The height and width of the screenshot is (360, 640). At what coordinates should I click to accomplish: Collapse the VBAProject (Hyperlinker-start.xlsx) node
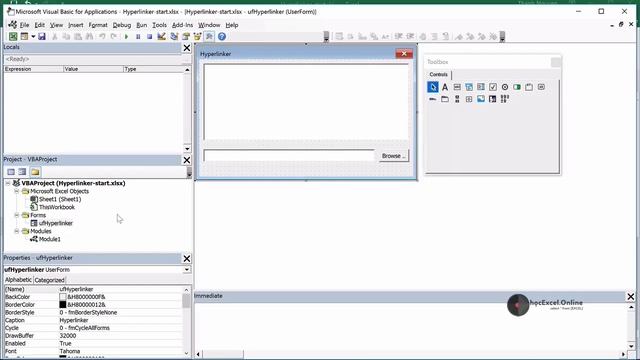click(8, 183)
